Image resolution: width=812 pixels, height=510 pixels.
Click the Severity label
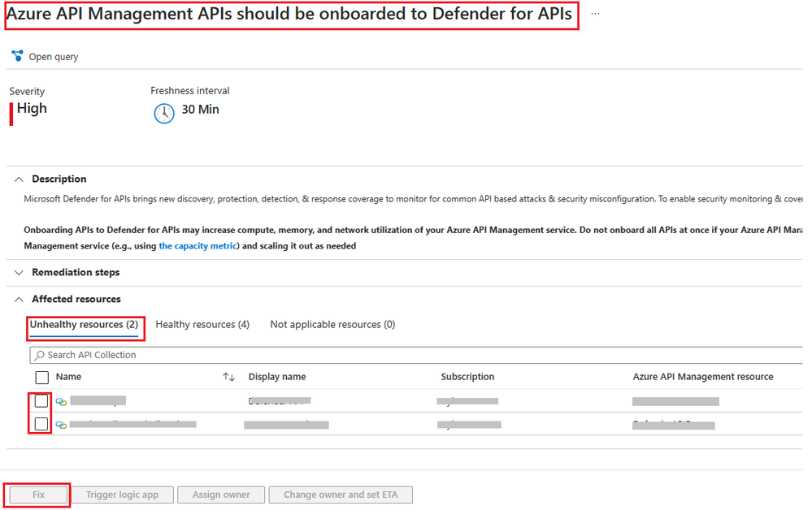[27, 91]
